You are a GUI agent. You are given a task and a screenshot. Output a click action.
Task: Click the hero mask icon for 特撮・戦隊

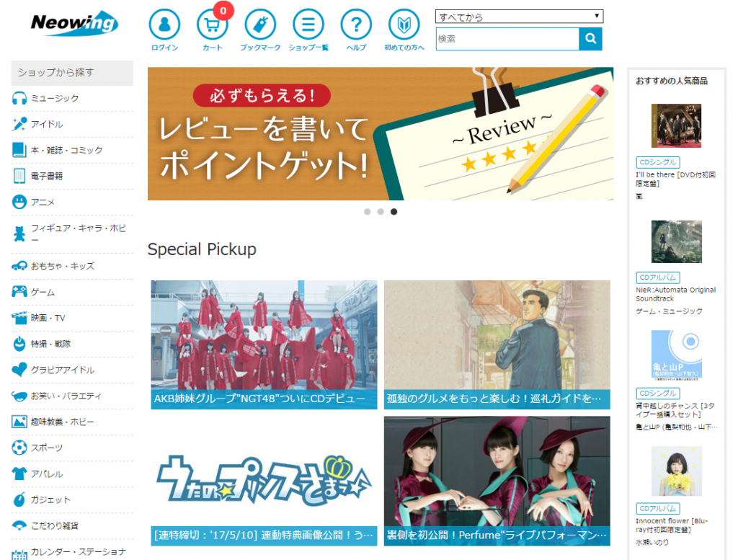[x=19, y=344]
